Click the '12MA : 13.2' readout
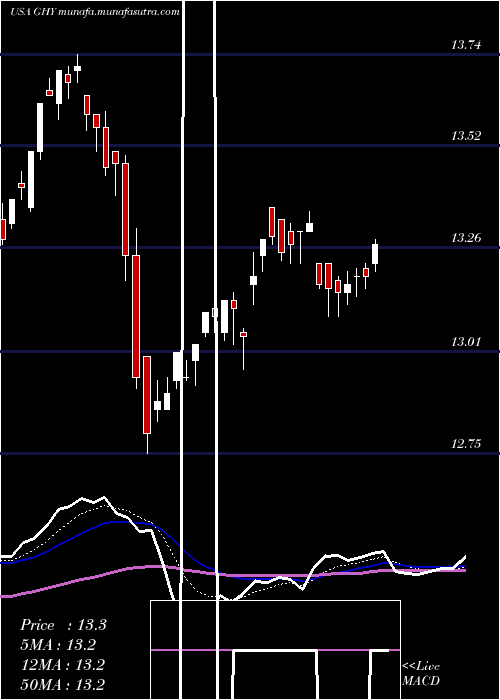Image resolution: width=500 pixels, height=700 pixels. click(62, 665)
